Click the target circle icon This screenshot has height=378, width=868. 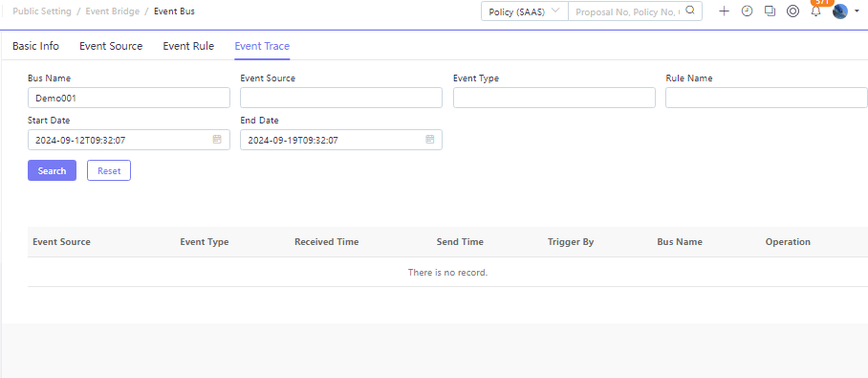click(792, 11)
